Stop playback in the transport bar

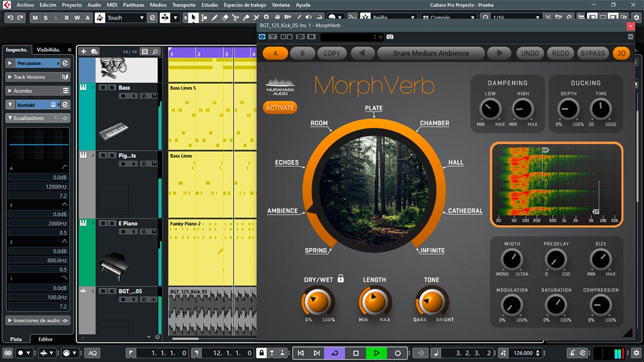(x=356, y=353)
